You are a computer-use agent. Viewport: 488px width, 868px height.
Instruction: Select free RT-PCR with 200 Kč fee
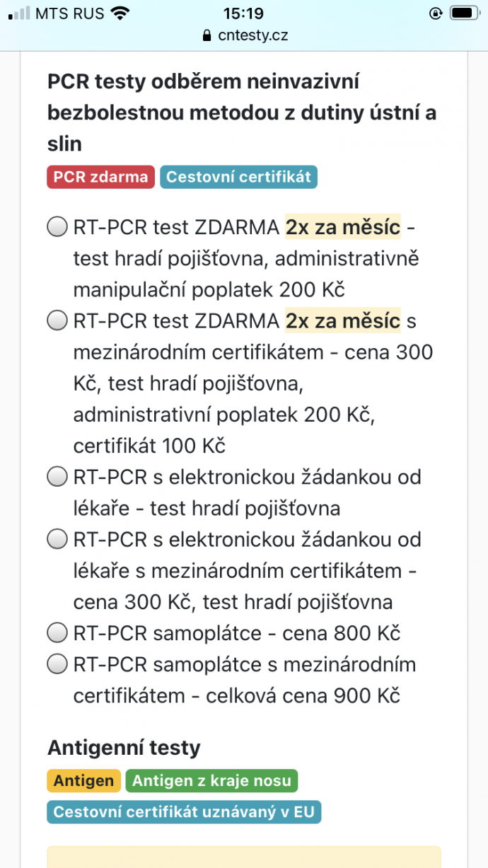(x=57, y=228)
